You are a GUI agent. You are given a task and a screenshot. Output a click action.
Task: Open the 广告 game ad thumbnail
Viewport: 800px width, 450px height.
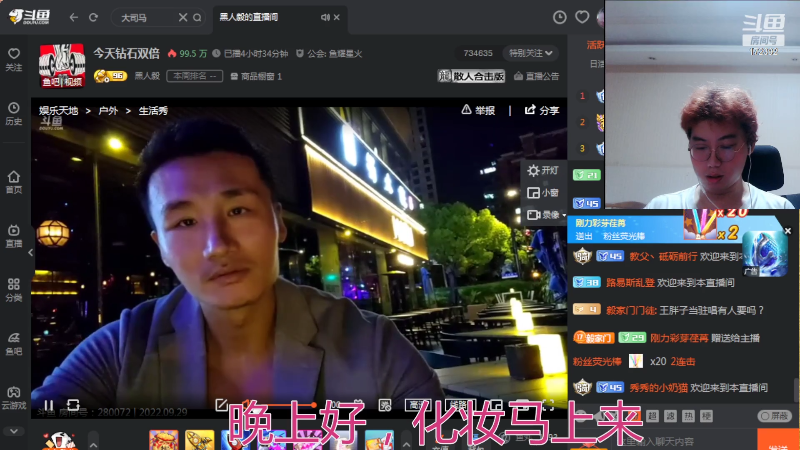[764, 254]
